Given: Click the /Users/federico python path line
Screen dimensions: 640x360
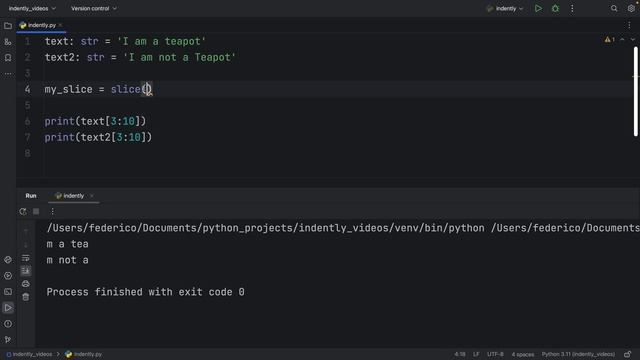Looking at the screenshot, I should [x=343, y=228].
